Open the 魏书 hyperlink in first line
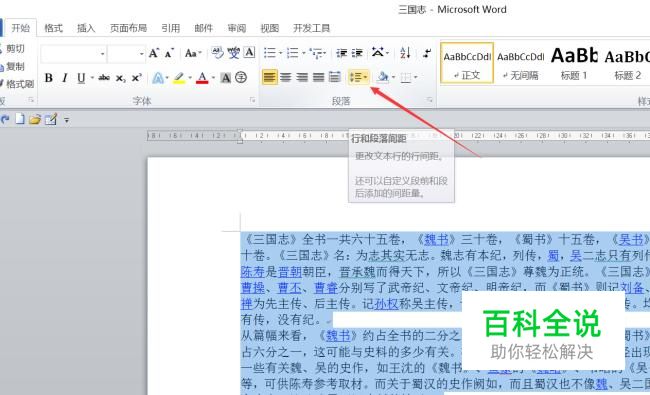 [436, 239]
